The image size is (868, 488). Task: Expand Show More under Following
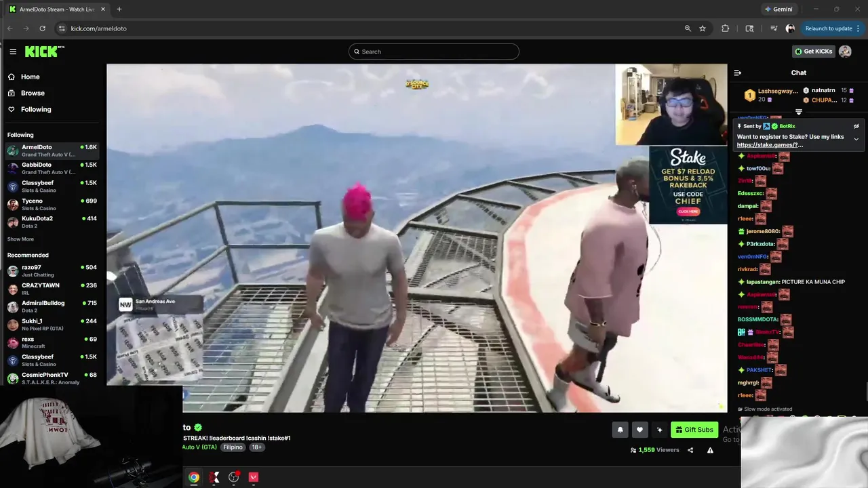(x=20, y=239)
